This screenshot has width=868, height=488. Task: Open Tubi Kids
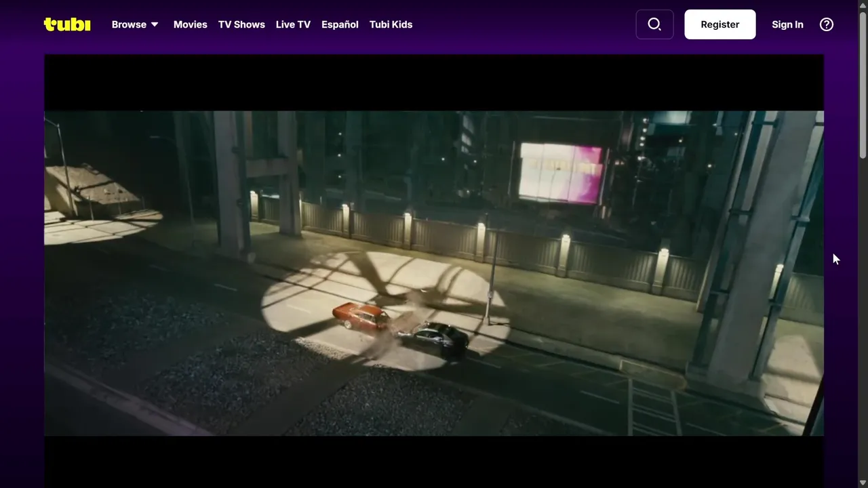(x=391, y=24)
